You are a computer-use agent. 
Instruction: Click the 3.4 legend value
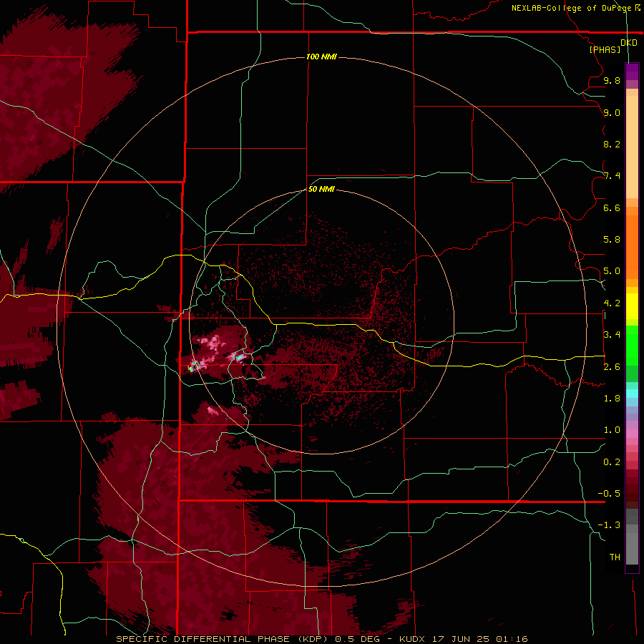click(612, 335)
